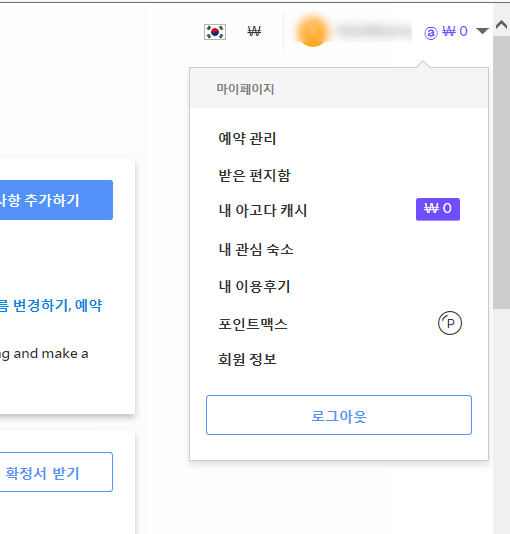Image resolution: width=510 pixels, height=534 pixels.
Task: Click the scrollbar up arrow
Action: point(501,25)
